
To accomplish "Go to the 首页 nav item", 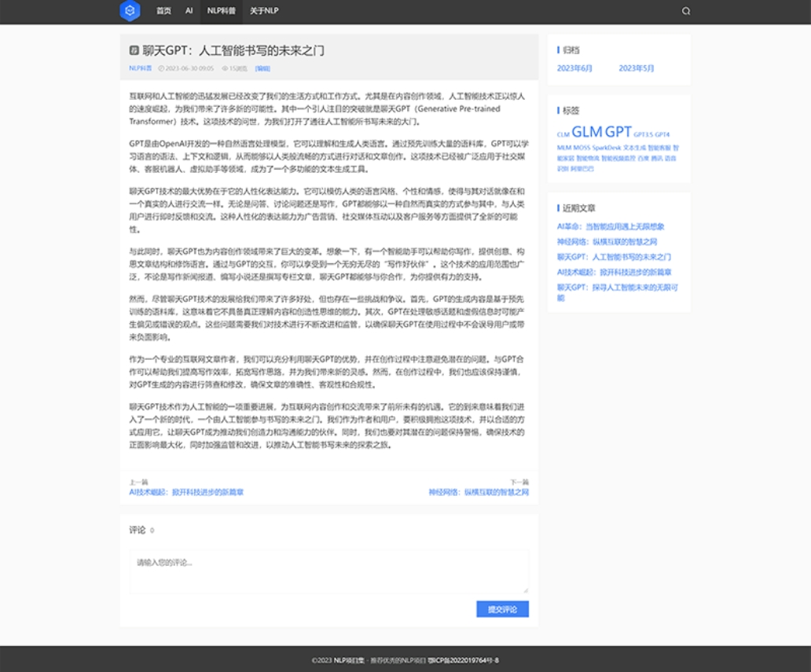I will point(163,10).
